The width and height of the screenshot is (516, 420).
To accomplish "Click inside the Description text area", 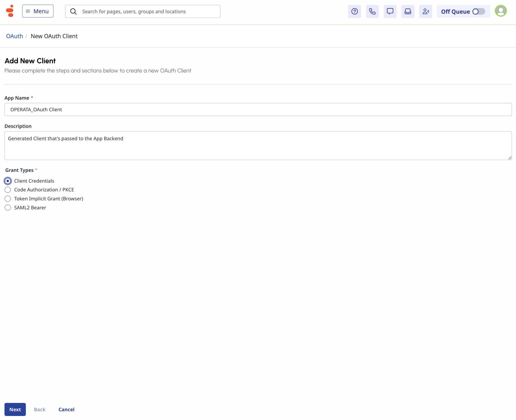I will click(x=258, y=146).
